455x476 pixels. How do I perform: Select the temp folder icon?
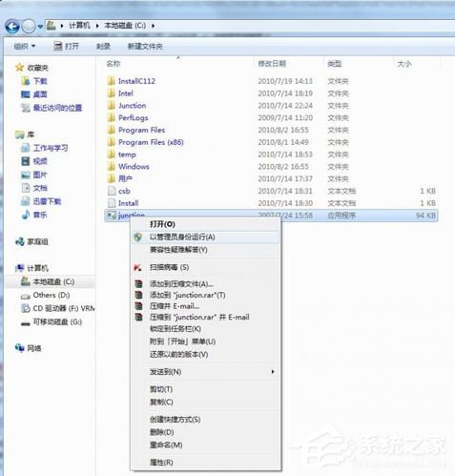coord(112,155)
